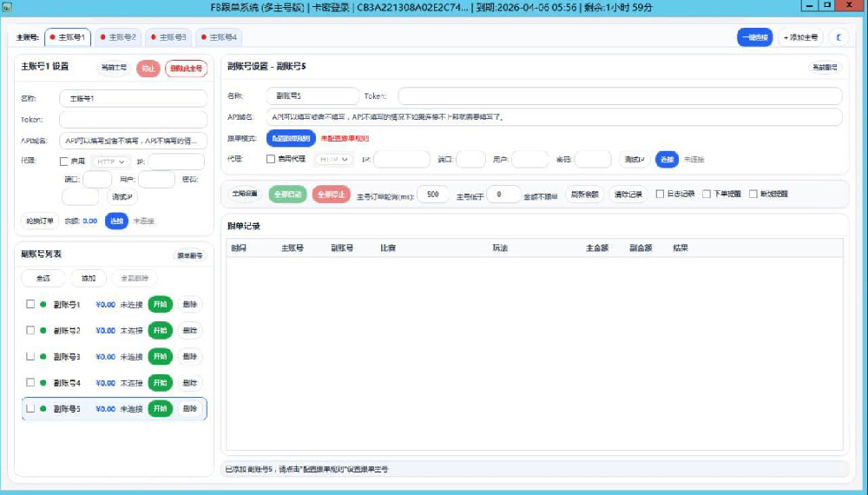The width and height of the screenshot is (868, 495).
Task: Click the 清除记录 button
Action: pyautogui.click(x=628, y=194)
